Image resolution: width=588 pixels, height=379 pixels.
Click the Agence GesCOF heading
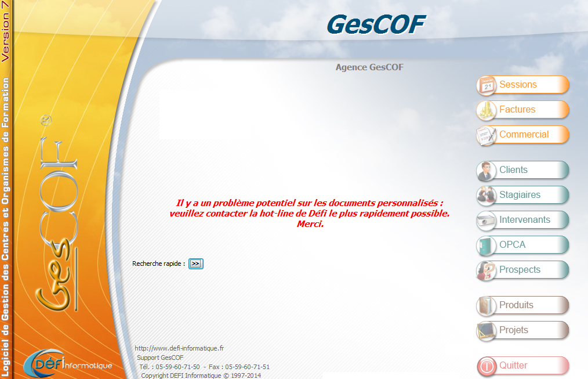point(369,67)
